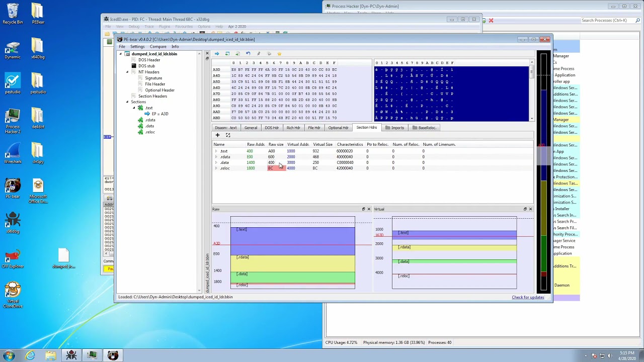Collapse the NT Headers tree node
644x362 pixels.
click(x=127, y=72)
